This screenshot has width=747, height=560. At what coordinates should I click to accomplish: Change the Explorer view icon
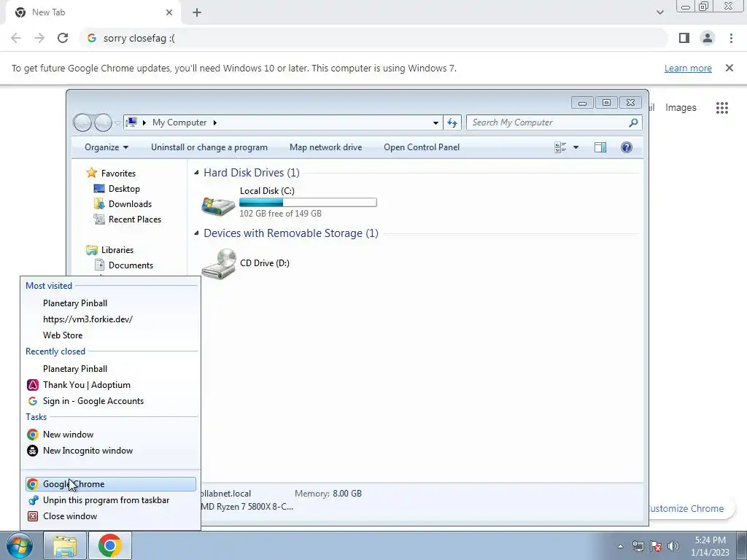coord(560,147)
